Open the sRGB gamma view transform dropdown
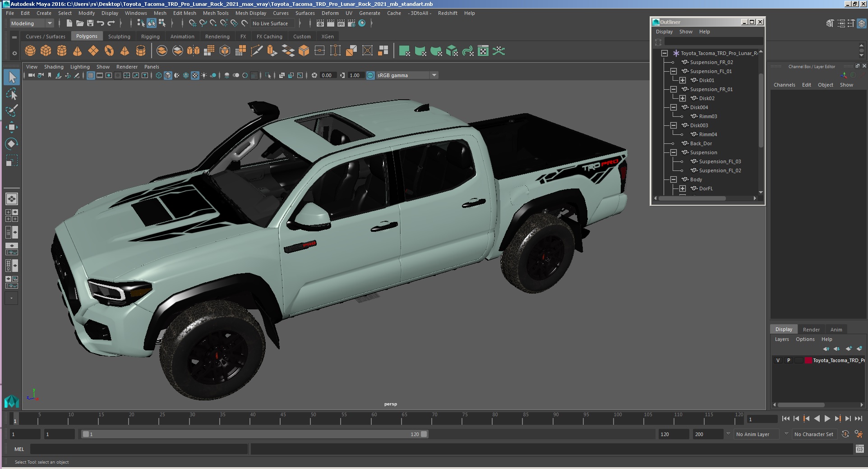This screenshot has width=868, height=469. coord(407,75)
